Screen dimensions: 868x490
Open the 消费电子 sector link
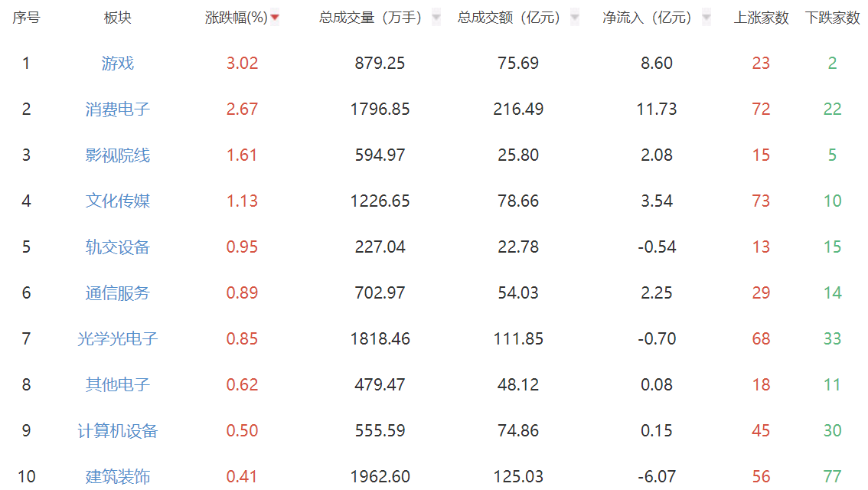pos(118,109)
